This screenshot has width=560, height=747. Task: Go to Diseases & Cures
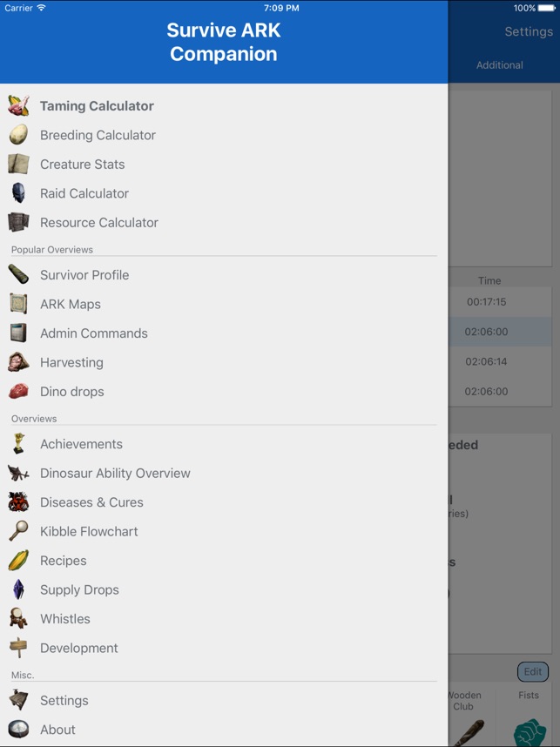click(x=91, y=502)
